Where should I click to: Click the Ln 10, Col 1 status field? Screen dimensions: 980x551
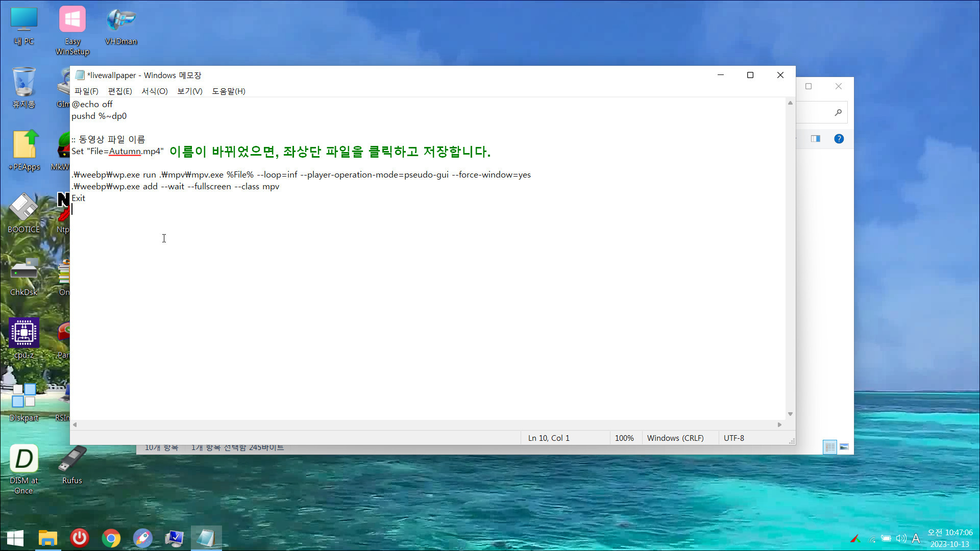pos(565,438)
